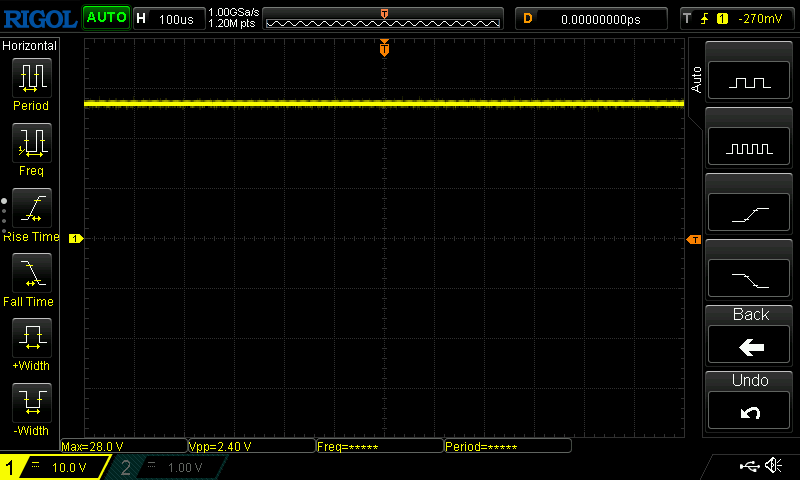Click the trigger source channel 1 badge

[x=722, y=19]
